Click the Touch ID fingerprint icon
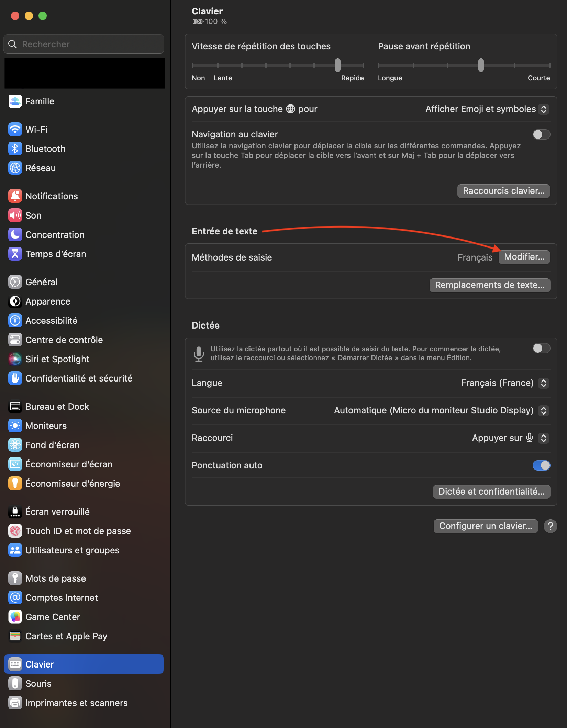 click(x=15, y=531)
